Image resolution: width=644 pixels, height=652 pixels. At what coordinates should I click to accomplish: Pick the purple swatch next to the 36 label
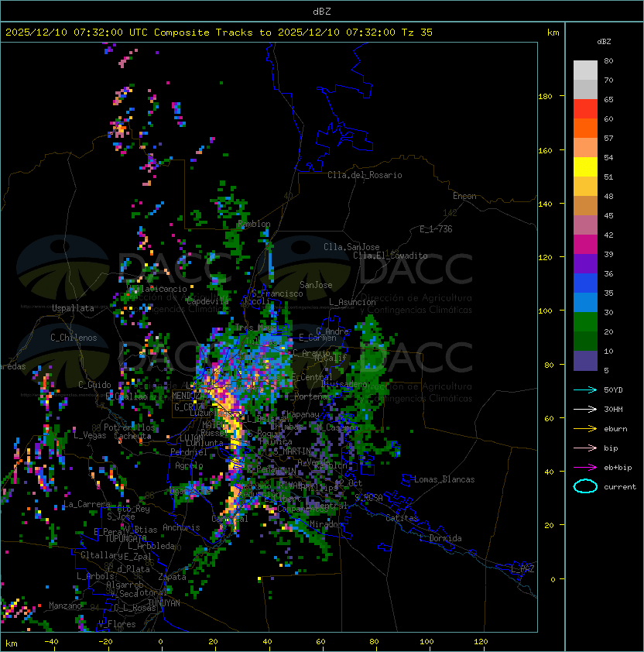[585, 263]
